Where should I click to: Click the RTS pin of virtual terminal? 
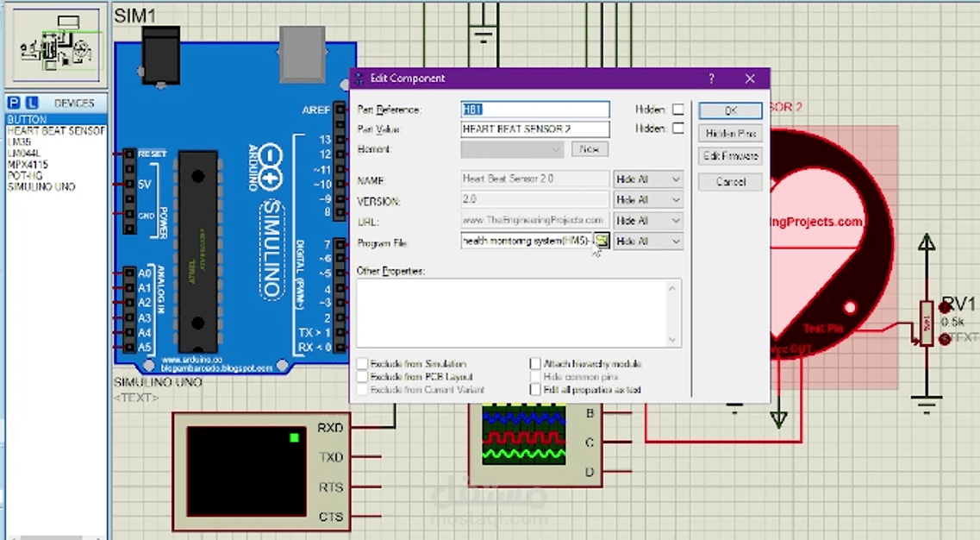click(x=331, y=487)
